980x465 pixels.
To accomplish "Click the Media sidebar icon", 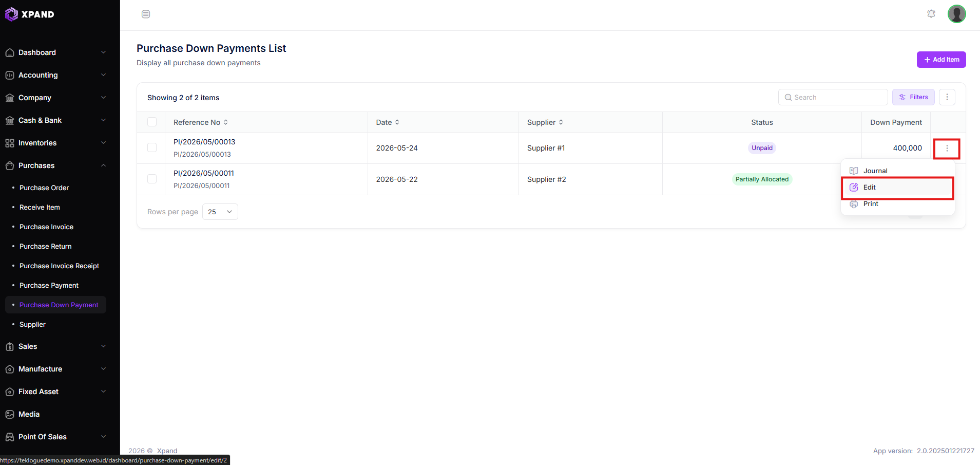I will (x=10, y=414).
